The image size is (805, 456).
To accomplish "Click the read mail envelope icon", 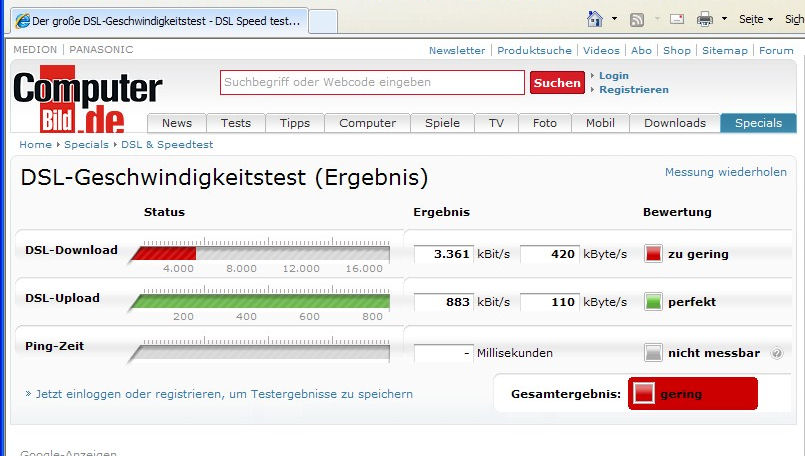I will (x=677, y=19).
